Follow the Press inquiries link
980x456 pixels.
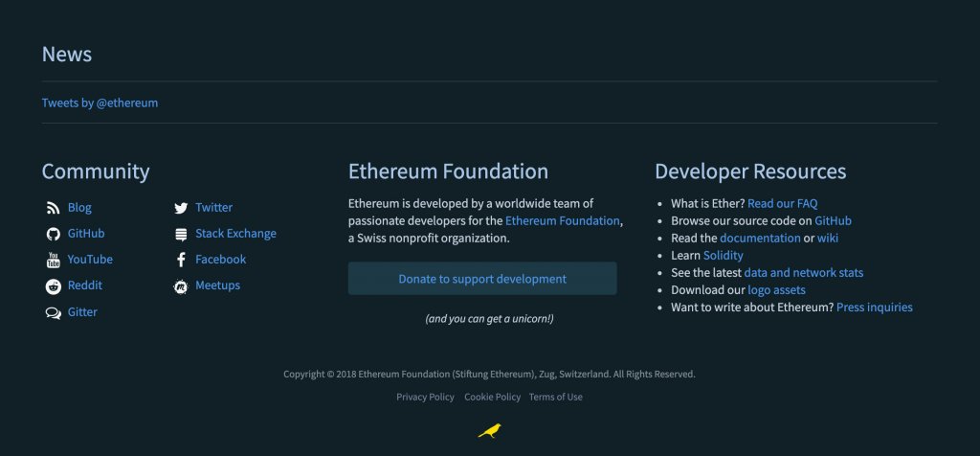[x=874, y=308]
